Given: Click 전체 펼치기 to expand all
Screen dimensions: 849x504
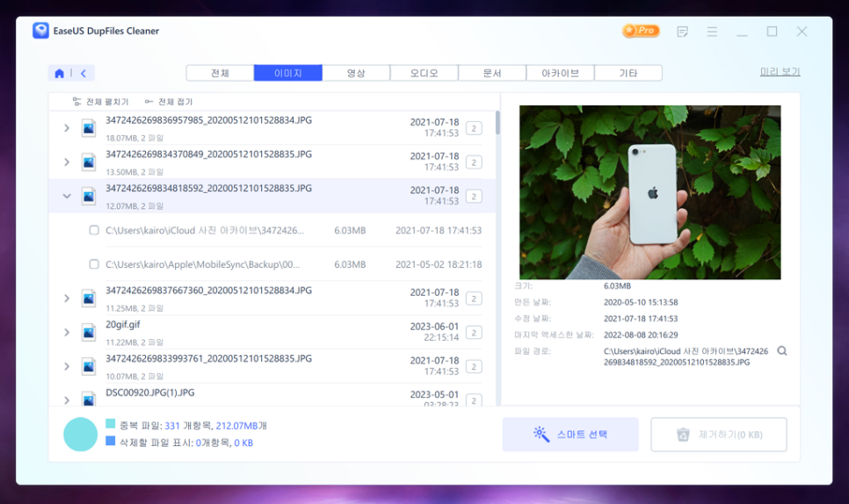Looking at the screenshot, I should click(101, 102).
